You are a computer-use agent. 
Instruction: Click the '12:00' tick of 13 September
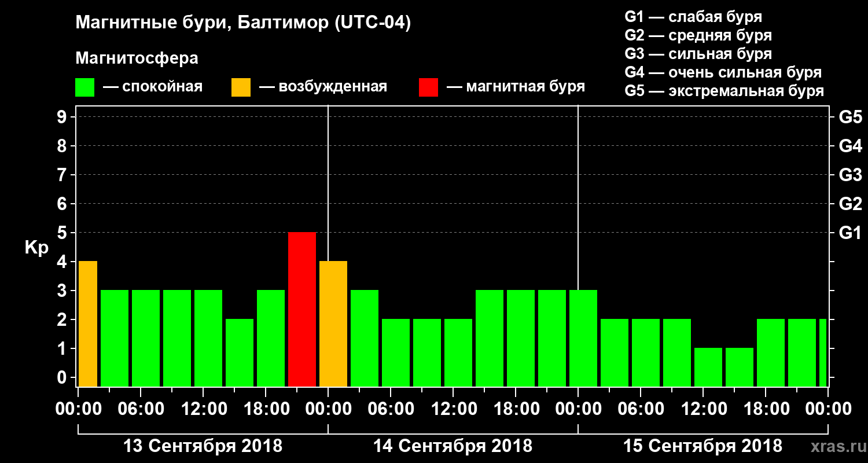pos(203,409)
